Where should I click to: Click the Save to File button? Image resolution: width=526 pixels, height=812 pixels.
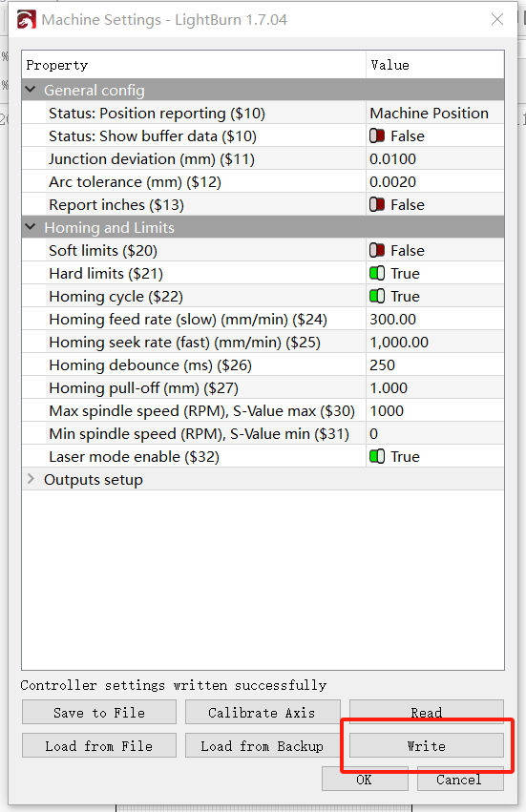tap(99, 713)
